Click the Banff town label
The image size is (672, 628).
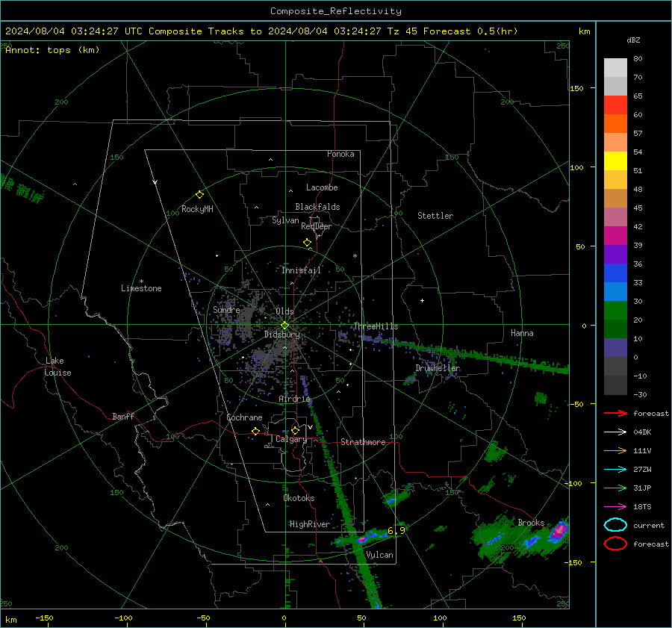123,416
